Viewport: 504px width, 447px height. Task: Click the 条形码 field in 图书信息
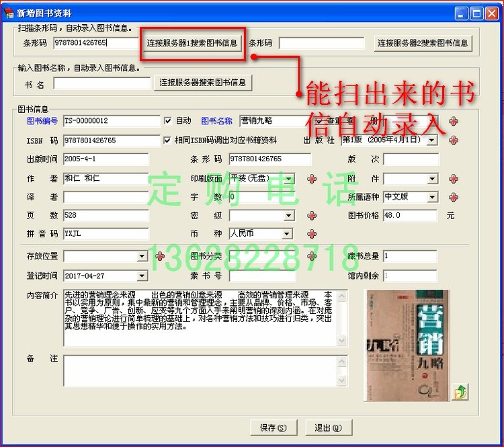270,159
